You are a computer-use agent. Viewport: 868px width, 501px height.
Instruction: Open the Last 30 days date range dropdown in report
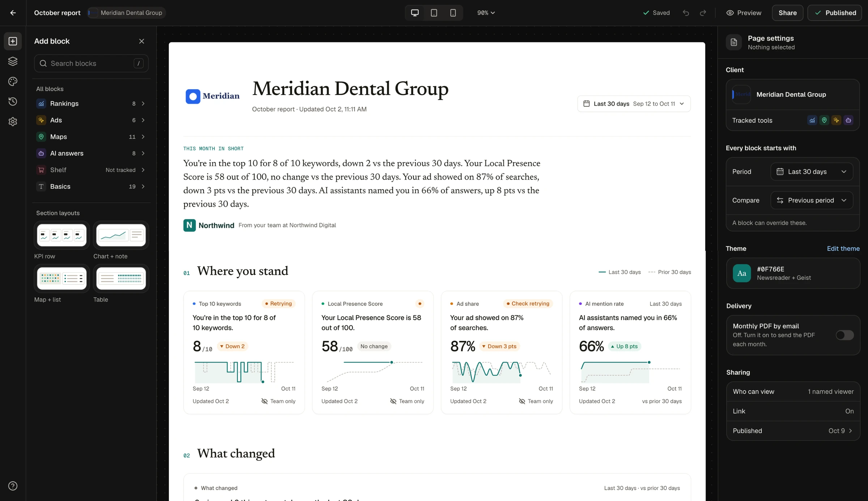pyautogui.click(x=634, y=104)
